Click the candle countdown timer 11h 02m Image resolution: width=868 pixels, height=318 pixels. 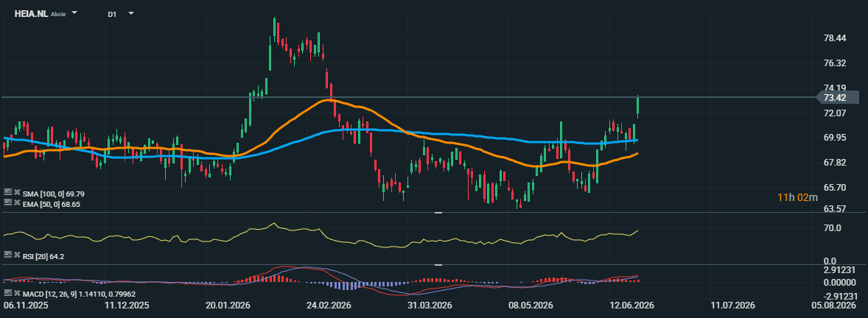tap(797, 197)
